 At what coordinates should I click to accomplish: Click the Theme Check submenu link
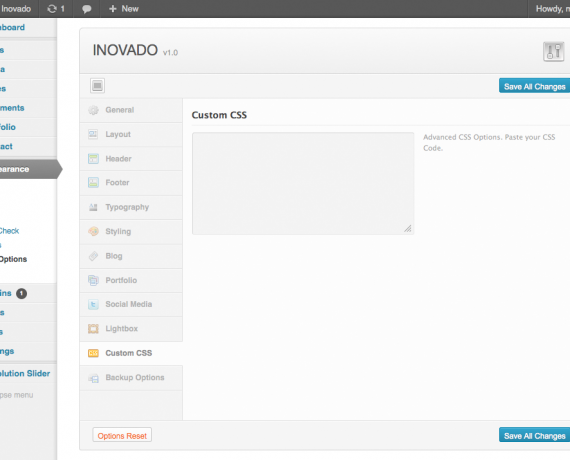[9, 231]
